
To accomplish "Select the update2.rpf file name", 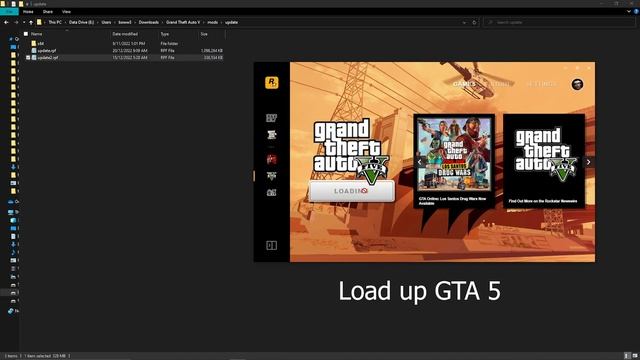I will coord(48,58).
